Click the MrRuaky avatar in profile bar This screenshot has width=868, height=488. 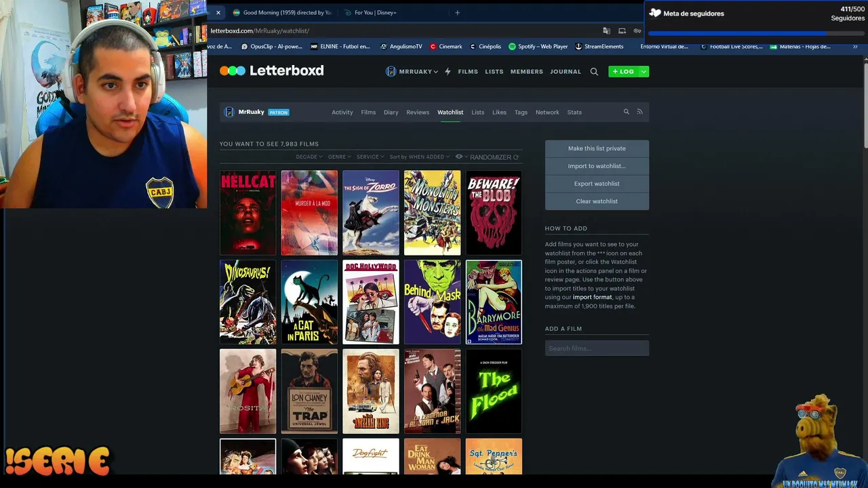point(229,112)
